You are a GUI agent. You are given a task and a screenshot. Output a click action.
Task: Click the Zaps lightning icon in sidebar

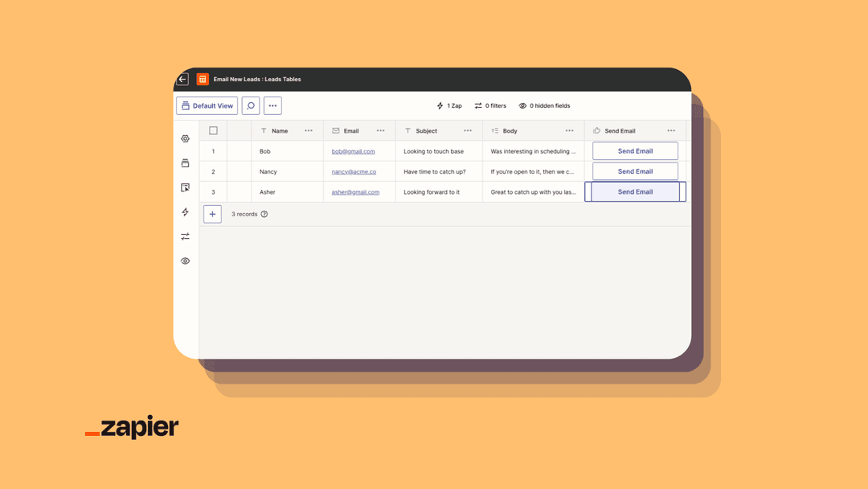point(185,212)
